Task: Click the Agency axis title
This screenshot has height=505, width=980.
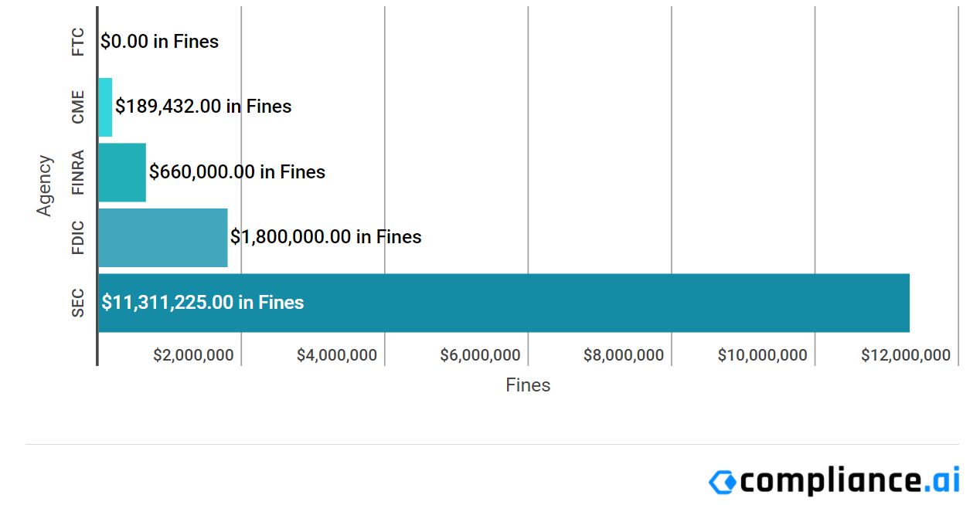Action: coord(45,186)
